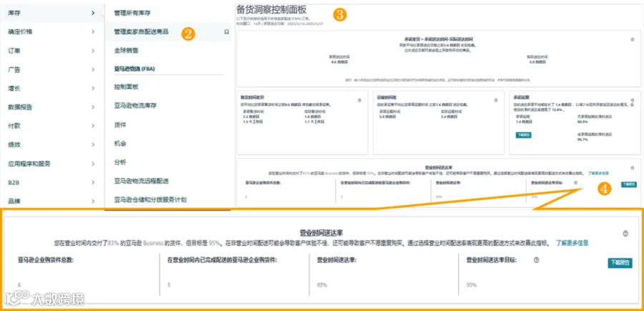The width and height of the screenshot is (644, 311).
Task: Open help icon on the 承诺差异 card
Action: pos(632,40)
